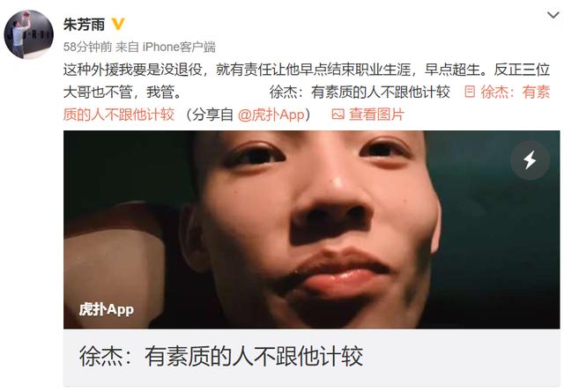
Task: Click the （分享自 text in post
Action: click(209, 115)
